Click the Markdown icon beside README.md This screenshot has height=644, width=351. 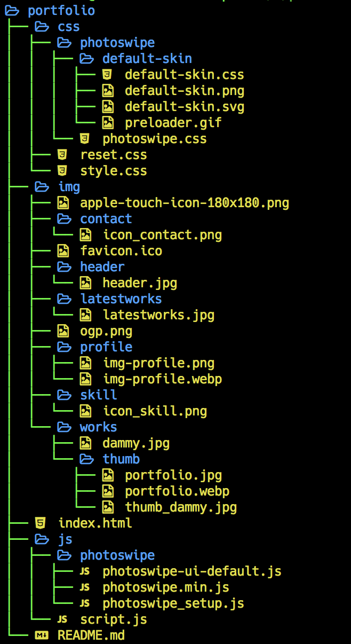(41, 635)
